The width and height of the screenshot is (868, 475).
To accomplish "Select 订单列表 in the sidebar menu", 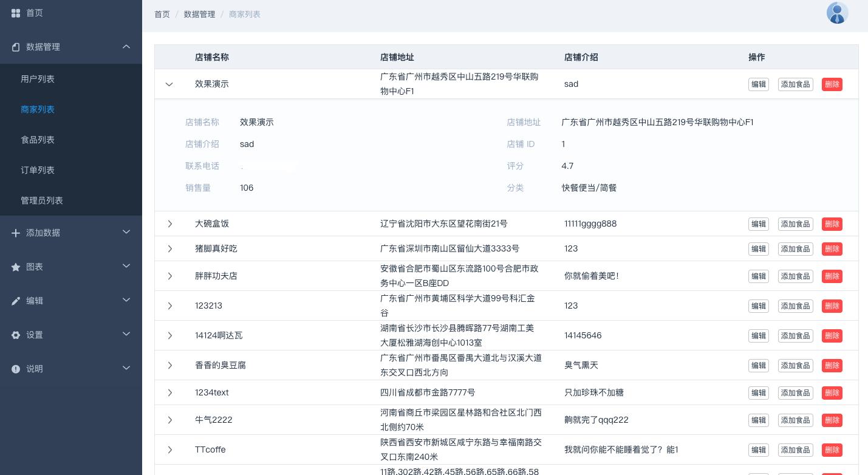I will coord(38,170).
